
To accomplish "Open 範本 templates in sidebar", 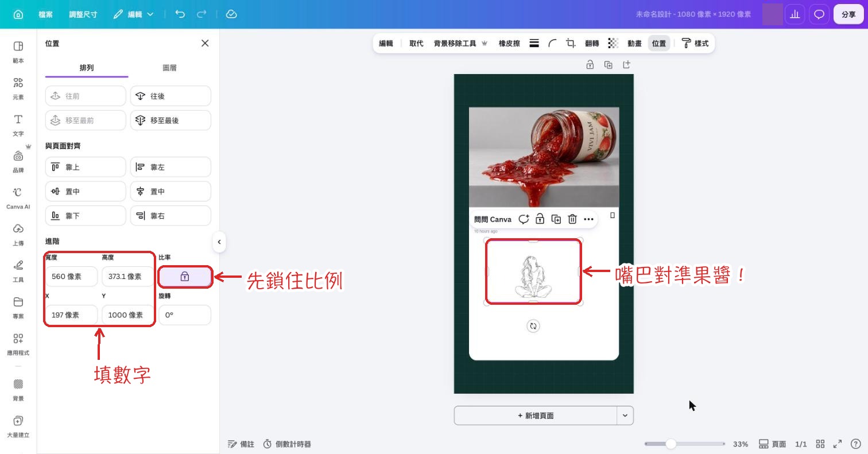I will (18, 52).
